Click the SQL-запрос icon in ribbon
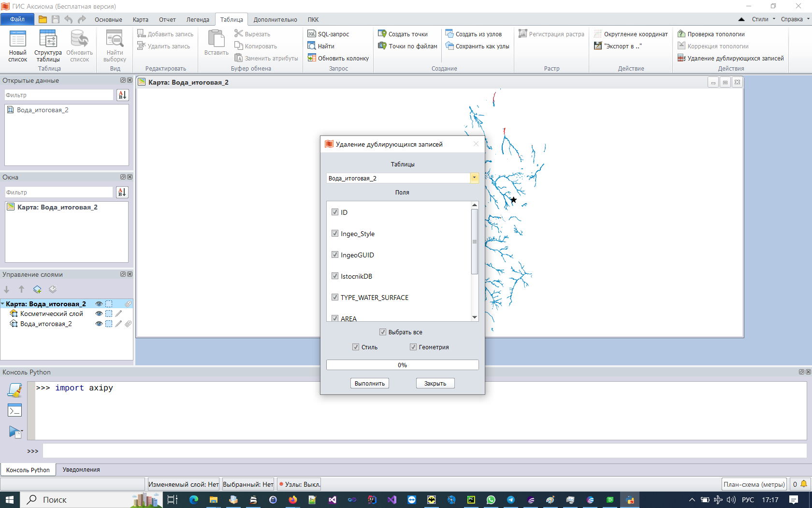The height and width of the screenshot is (508, 812). click(312, 34)
